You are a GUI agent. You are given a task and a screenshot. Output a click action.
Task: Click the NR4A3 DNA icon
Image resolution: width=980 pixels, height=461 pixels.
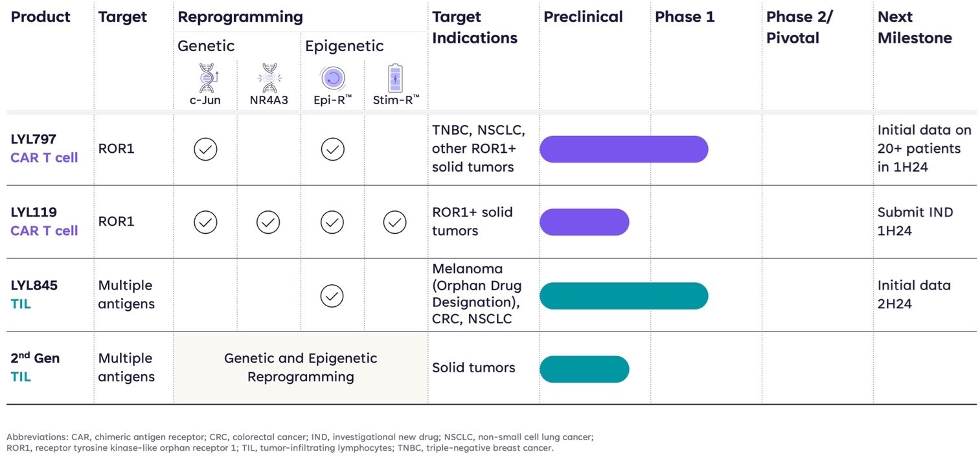(x=269, y=78)
